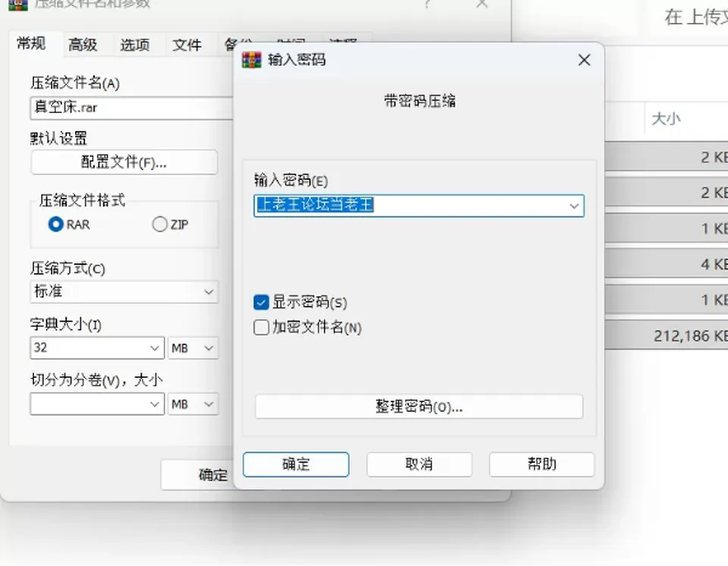Image resolution: width=728 pixels, height=566 pixels.
Task: Open the dictionary size MB unit dropdown
Action: 193,348
